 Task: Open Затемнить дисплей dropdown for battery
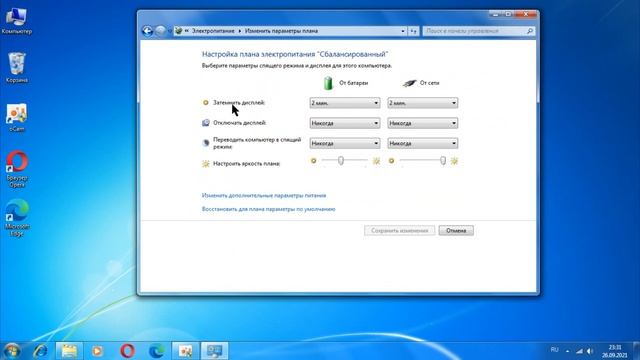345,103
